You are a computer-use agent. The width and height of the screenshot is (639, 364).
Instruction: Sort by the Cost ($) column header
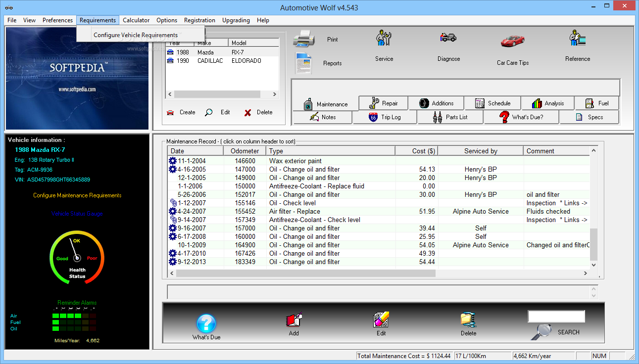coord(416,151)
